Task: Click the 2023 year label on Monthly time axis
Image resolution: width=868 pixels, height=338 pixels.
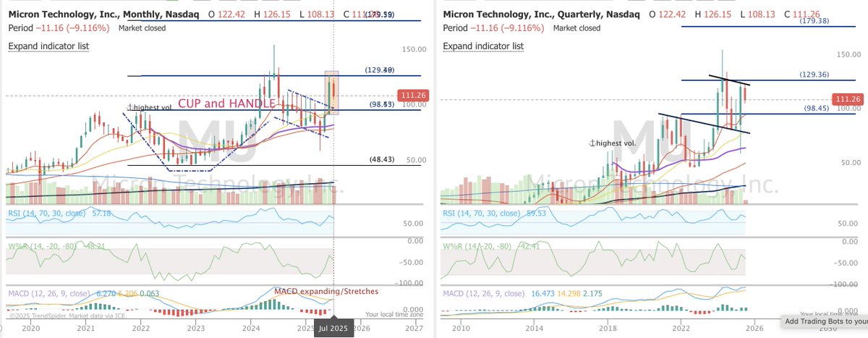Action: (x=197, y=328)
